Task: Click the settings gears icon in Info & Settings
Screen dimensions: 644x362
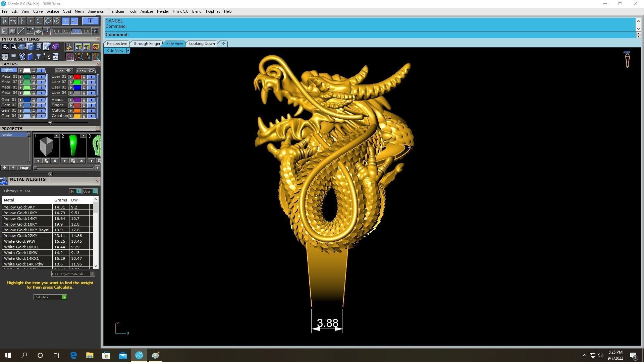Action: [5, 47]
